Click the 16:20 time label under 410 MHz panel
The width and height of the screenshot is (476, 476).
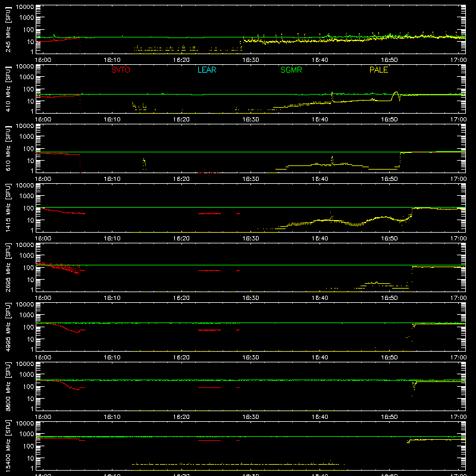point(181,120)
